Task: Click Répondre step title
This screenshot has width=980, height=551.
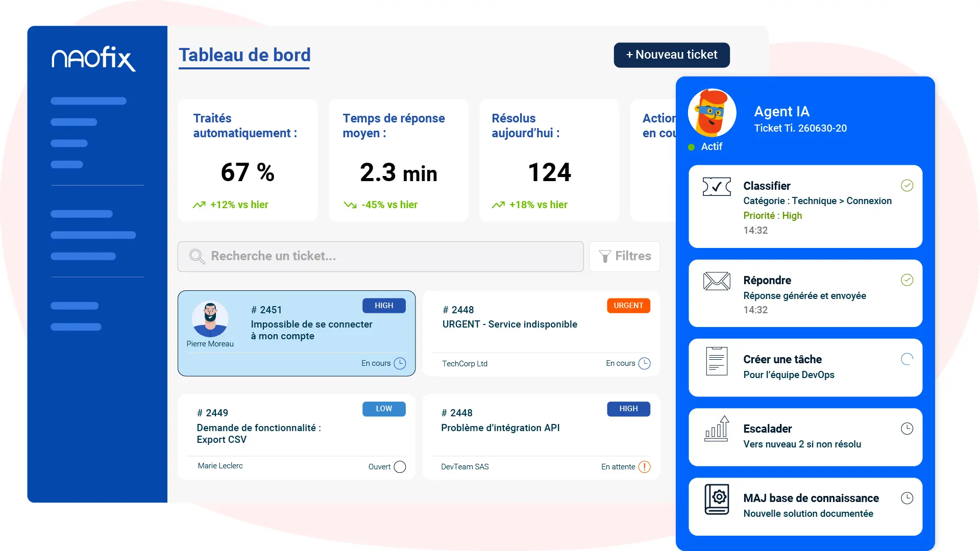Action: 767,281
